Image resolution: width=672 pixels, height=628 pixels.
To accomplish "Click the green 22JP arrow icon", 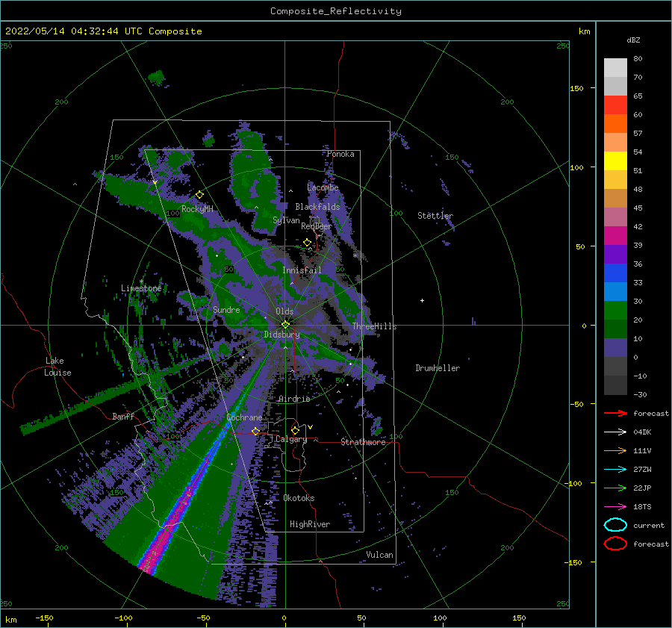I will 615,488.
